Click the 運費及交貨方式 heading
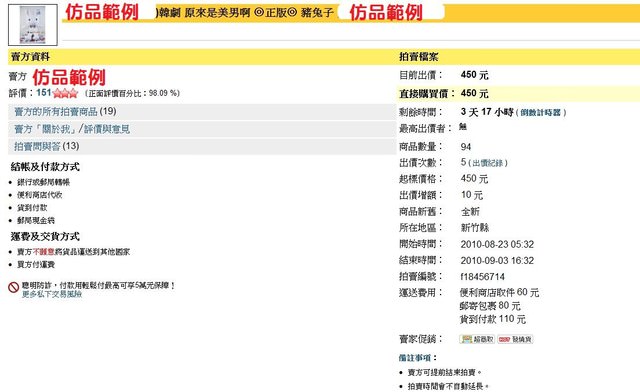This screenshot has width=640, height=392. tap(45, 236)
